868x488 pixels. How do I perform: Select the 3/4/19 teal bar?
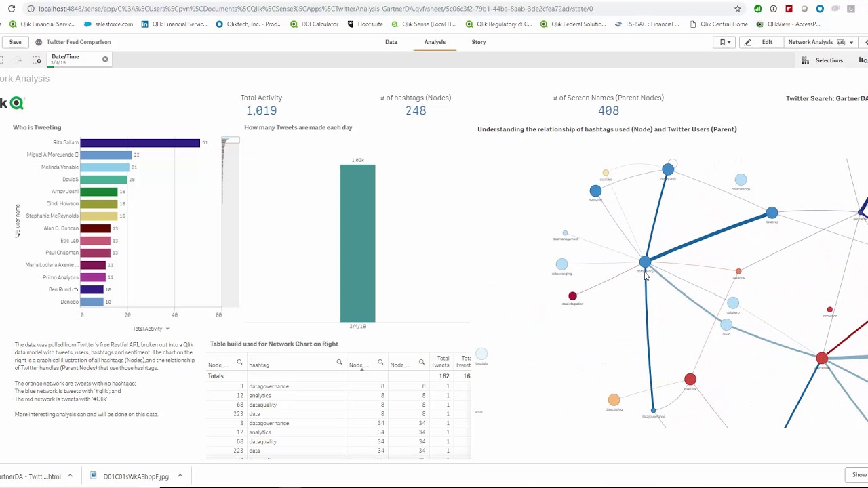(357, 243)
